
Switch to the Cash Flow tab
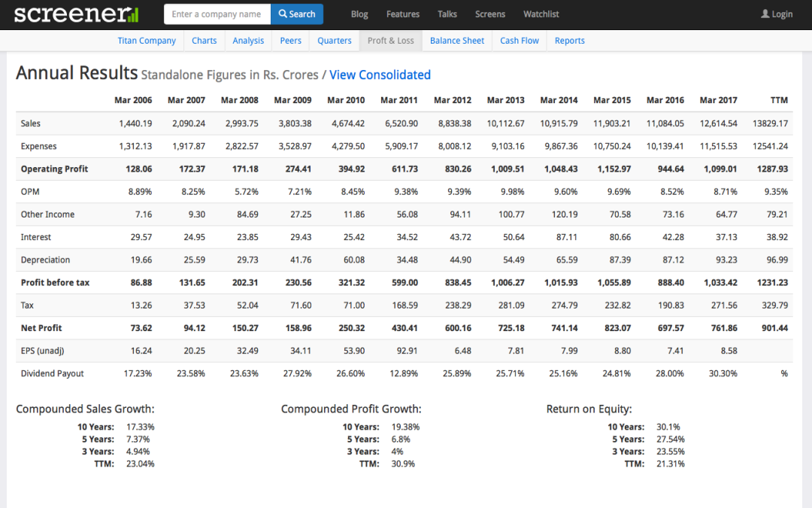tap(520, 41)
